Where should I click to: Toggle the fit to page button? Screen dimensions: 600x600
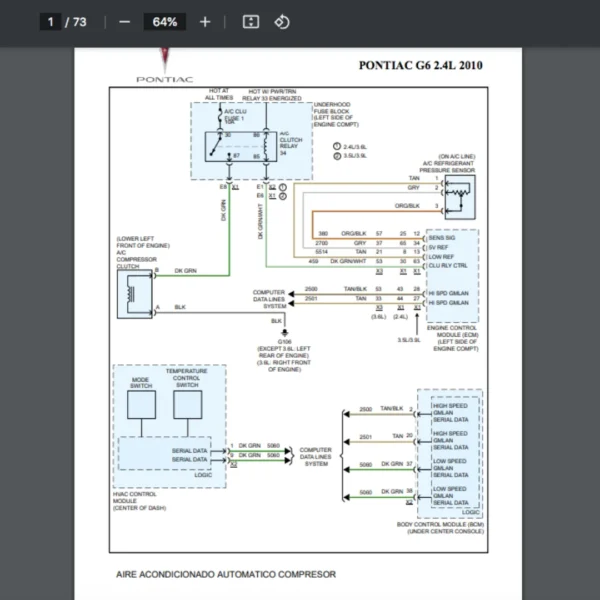(x=251, y=22)
